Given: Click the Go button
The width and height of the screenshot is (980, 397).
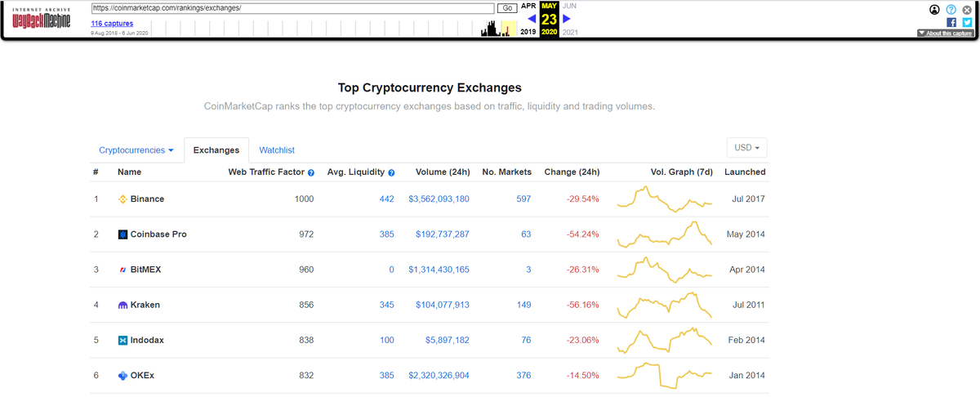Looking at the screenshot, I should [x=507, y=8].
